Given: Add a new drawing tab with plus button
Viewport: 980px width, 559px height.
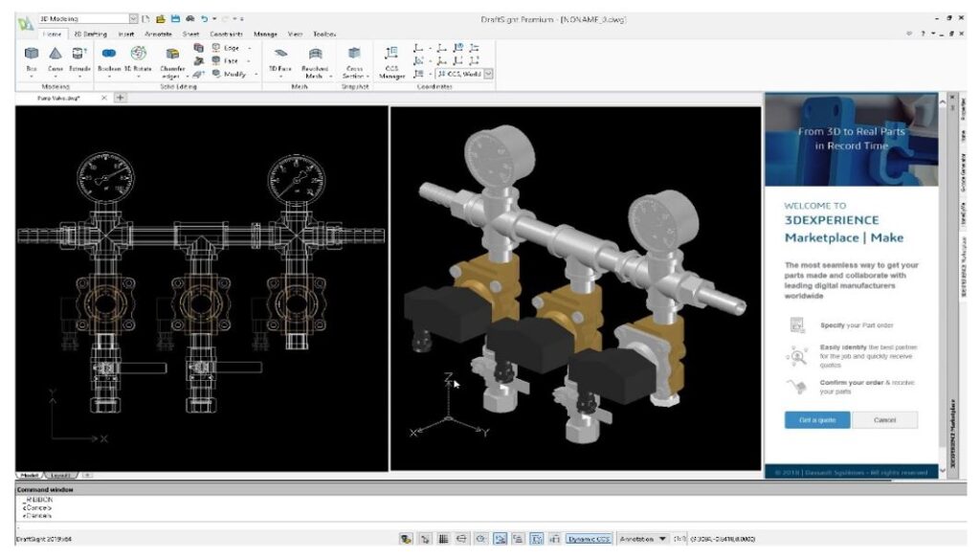Looking at the screenshot, I should 120,98.
